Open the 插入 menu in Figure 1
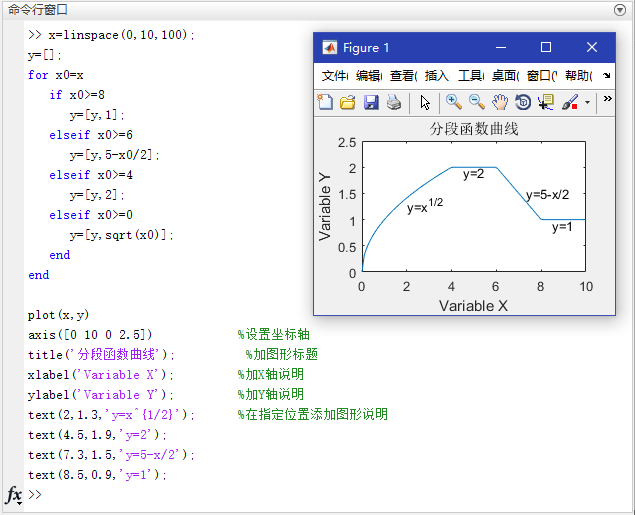This screenshot has height=515, width=635. pos(437,75)
